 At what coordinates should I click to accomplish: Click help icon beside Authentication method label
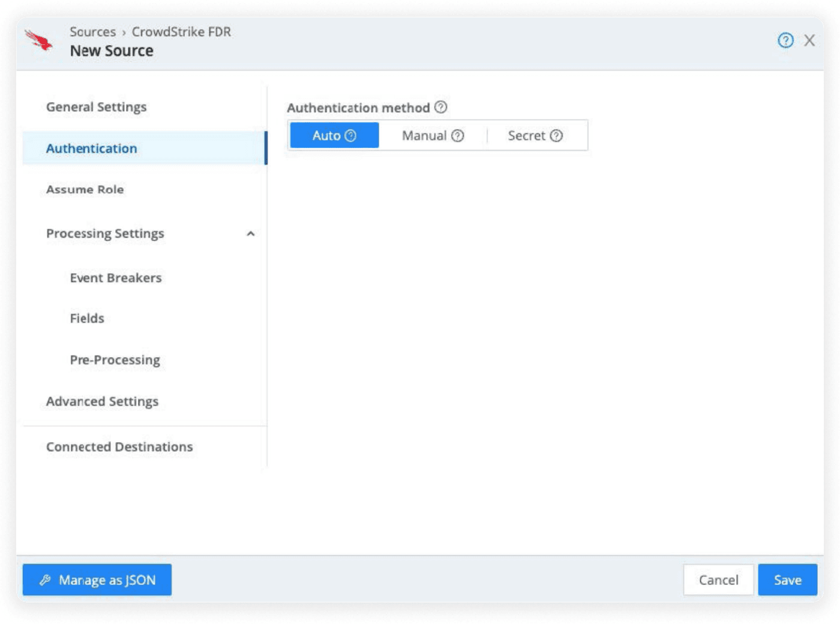441,107
